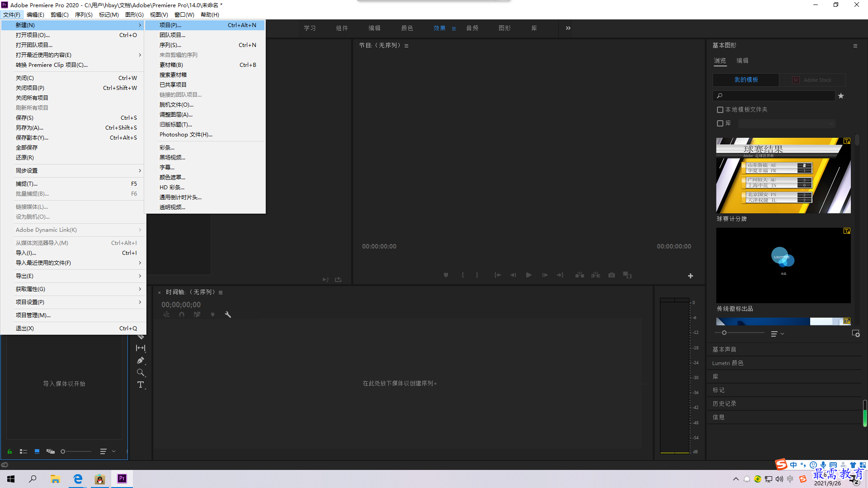Switch project panel to List view
868x488 pixels.
pyautogui.click(x=24, y=451)
